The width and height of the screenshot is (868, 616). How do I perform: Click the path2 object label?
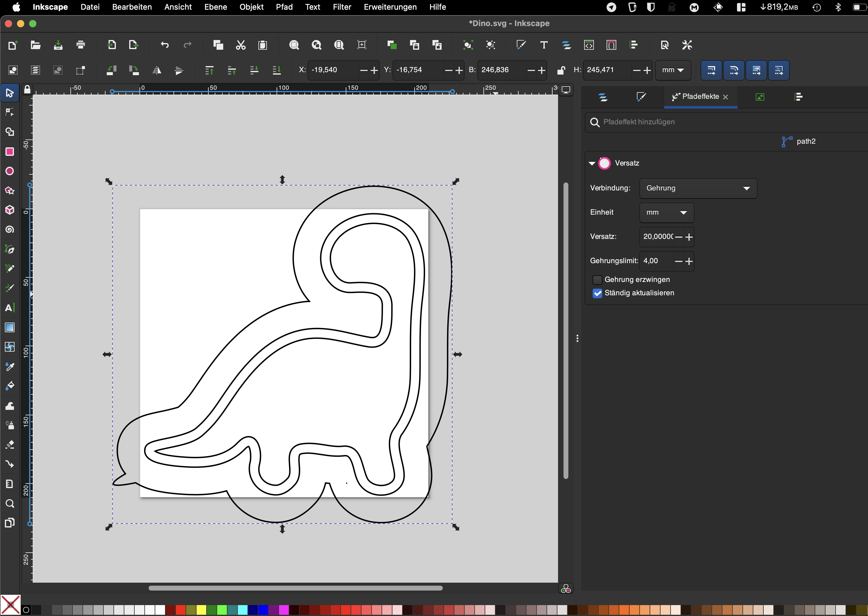pyautogui.click(x=806, y=142)
